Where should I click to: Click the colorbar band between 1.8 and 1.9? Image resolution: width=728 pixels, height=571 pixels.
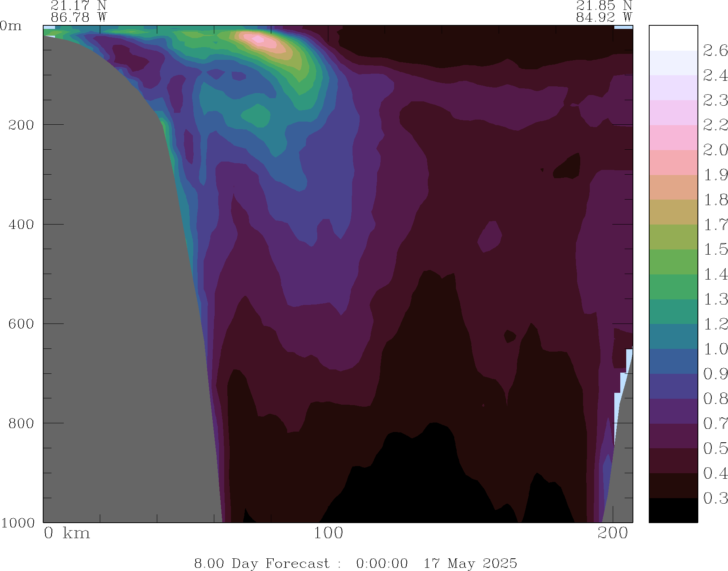[x=673, y=187]
